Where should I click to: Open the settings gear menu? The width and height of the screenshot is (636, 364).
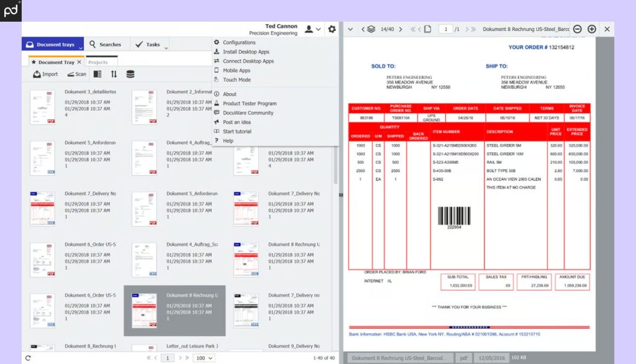[x=332, y=29]
